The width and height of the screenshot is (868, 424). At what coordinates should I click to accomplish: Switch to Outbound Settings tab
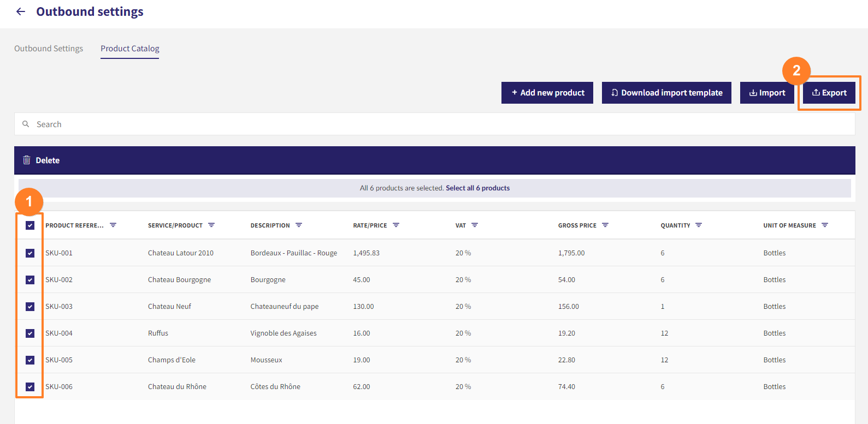pos(49,49)
